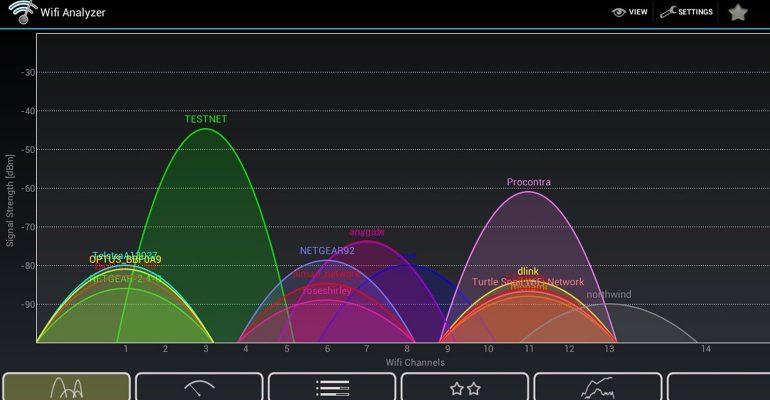Open the VIEW menu with eye icon
This screenshot has height=400, width=770.
click(630, 12)
